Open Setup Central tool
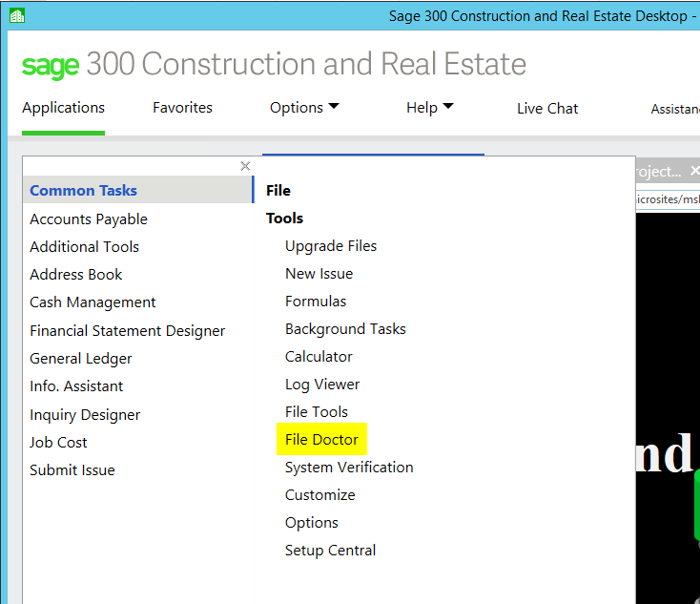The image size is (700, 604). pos(330,551)
